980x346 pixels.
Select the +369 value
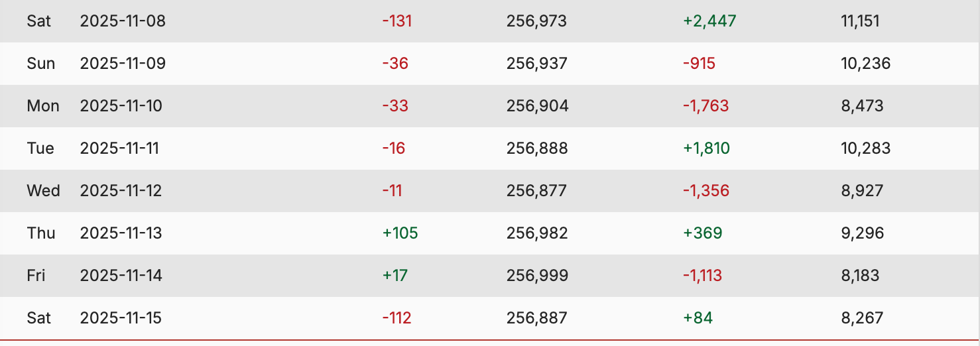click(x=702, y=233)
